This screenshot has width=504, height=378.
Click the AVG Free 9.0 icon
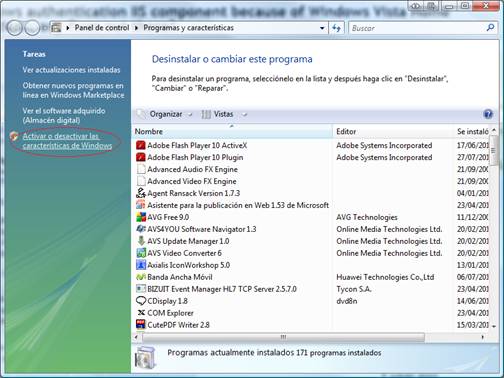point(141,217)
